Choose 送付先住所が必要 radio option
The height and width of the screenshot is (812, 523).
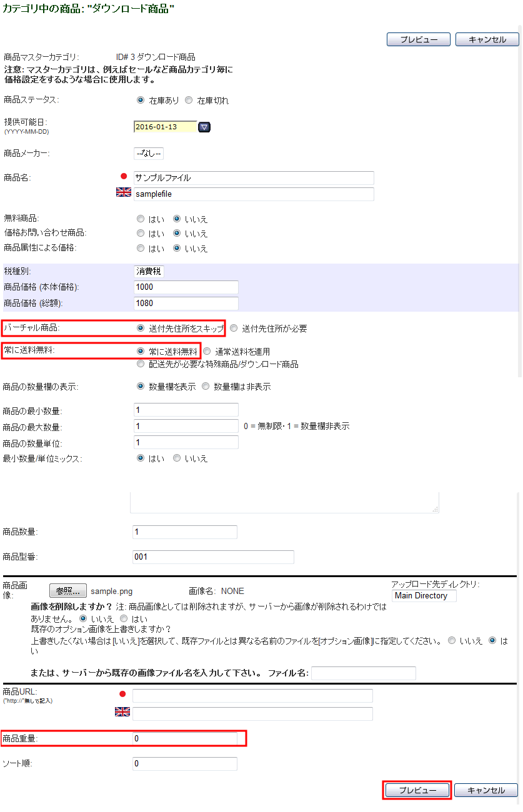(234, 329)
